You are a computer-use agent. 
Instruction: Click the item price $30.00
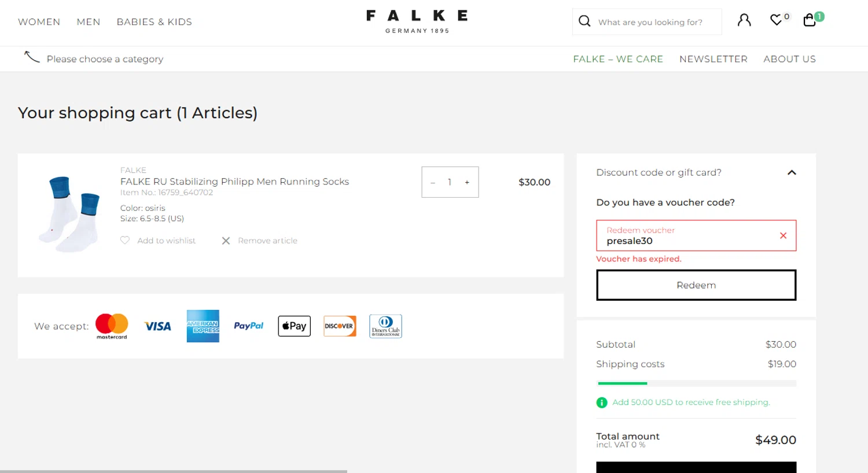[534, 182]
